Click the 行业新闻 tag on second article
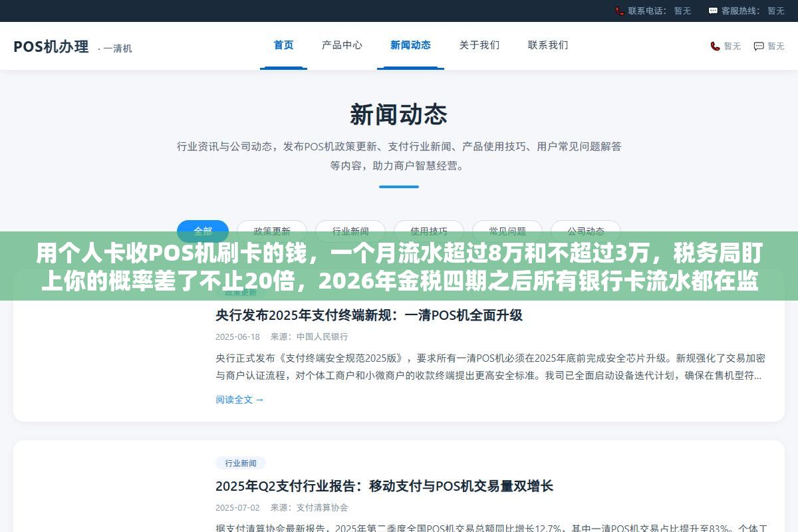 point(241,463)
